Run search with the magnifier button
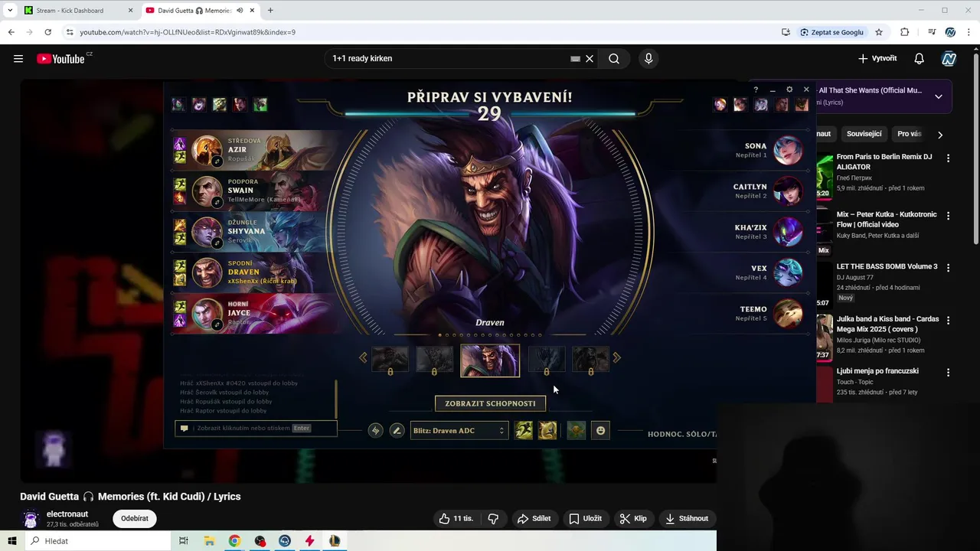Image resolution: width=980 pixels, height=551 pixels. click(x=614, y=59)
